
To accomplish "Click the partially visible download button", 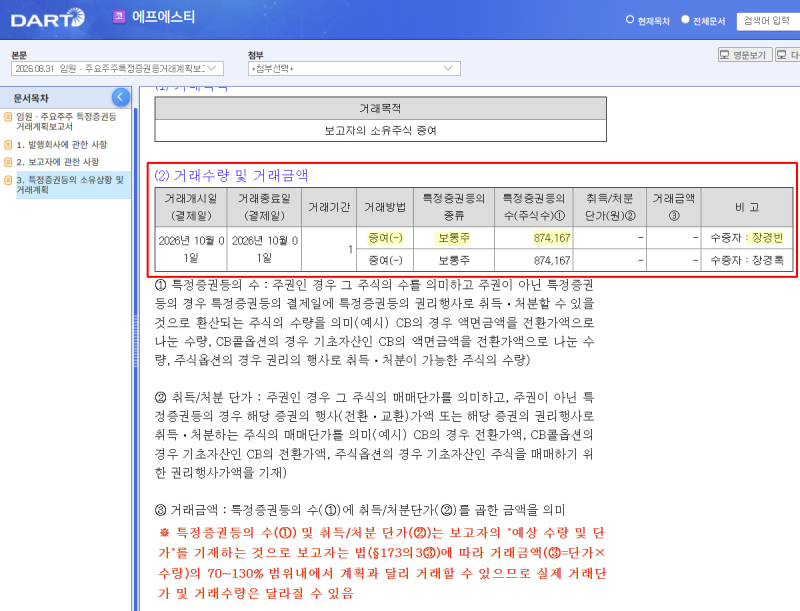I will 788,55.
